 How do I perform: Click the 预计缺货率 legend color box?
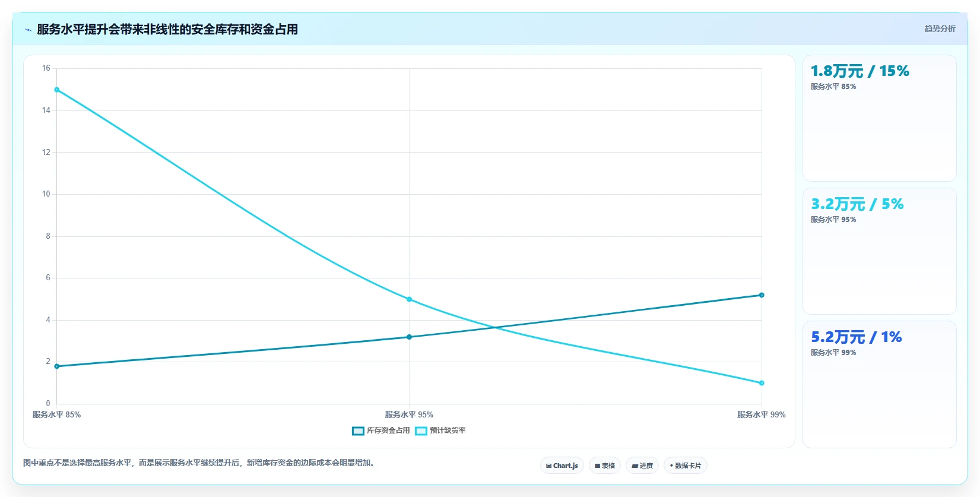pyautogui.click(x=421, y=431)
